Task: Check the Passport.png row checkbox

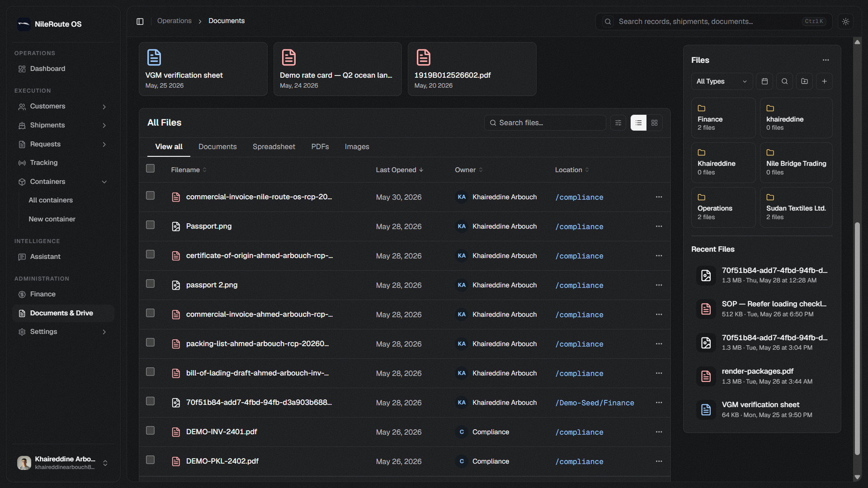Action: 151,225
